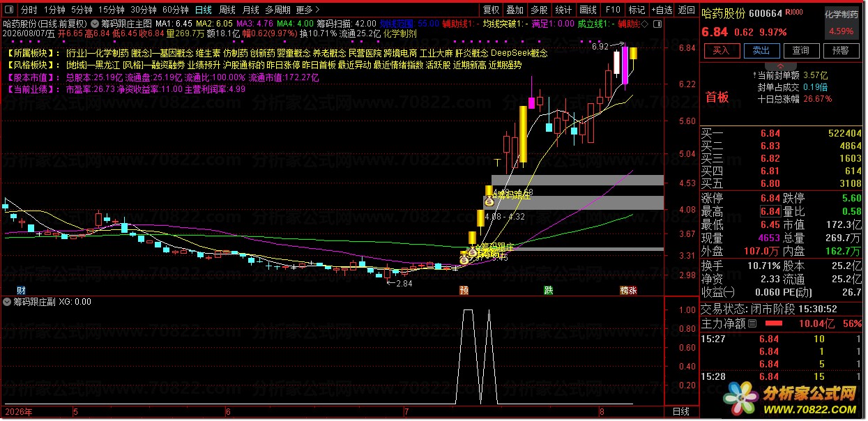Open the 统计 statistics button
The image size is (868, 421).
pos(563,10)
